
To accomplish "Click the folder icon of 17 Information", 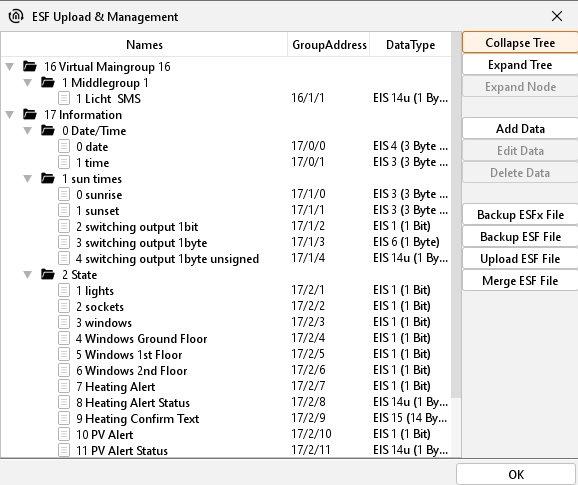I will tap(30, 115).
